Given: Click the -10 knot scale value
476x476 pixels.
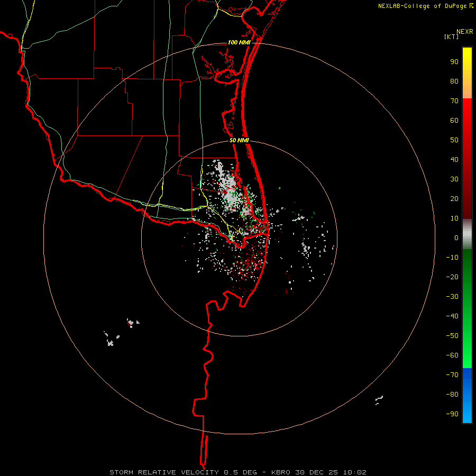Looking at the screenshot, I should pos(452,258).
